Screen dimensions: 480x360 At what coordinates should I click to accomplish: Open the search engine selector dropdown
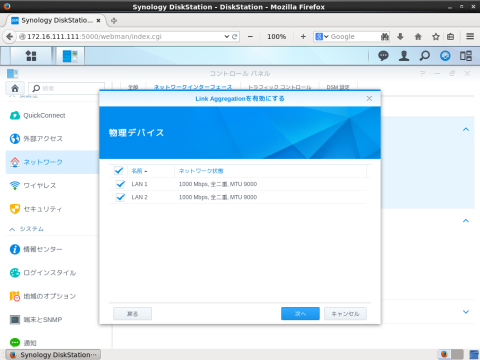click(x=322, y=37)
